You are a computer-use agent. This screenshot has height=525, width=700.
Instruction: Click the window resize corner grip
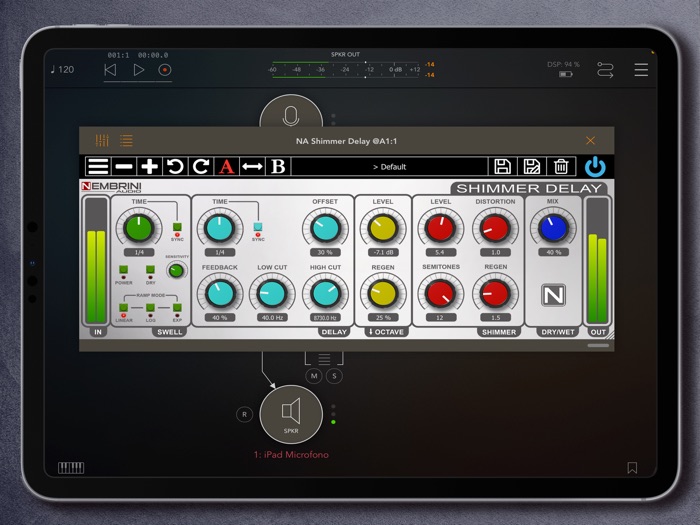(x=609, y=335)
